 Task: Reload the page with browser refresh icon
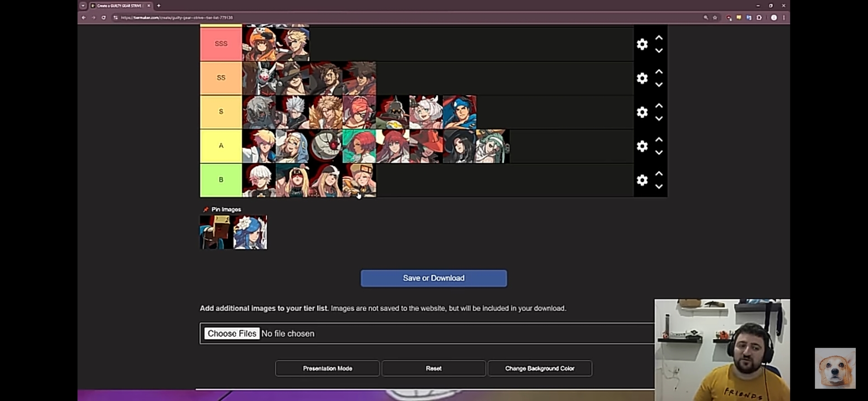[104, 18]
